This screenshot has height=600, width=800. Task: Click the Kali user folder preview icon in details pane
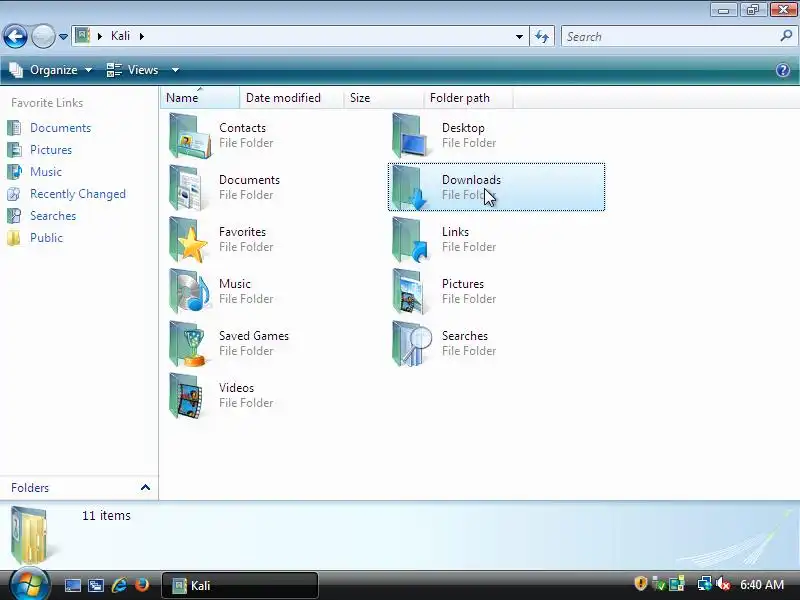pos(30,534)
